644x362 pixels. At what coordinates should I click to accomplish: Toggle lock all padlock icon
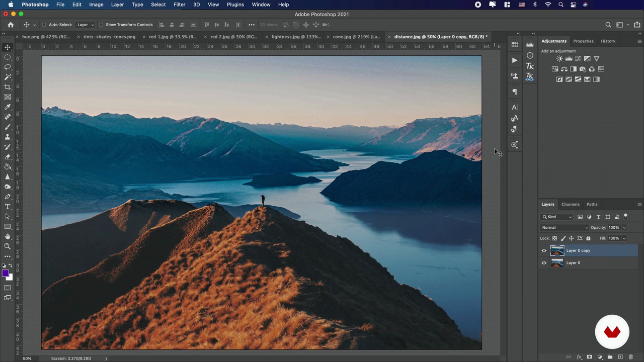(588, 238)
